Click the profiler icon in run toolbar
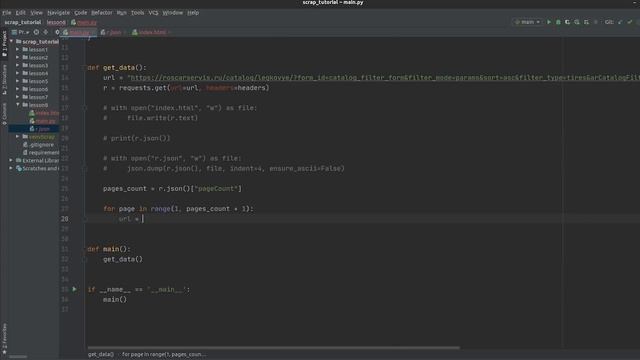 pos(577,22)
